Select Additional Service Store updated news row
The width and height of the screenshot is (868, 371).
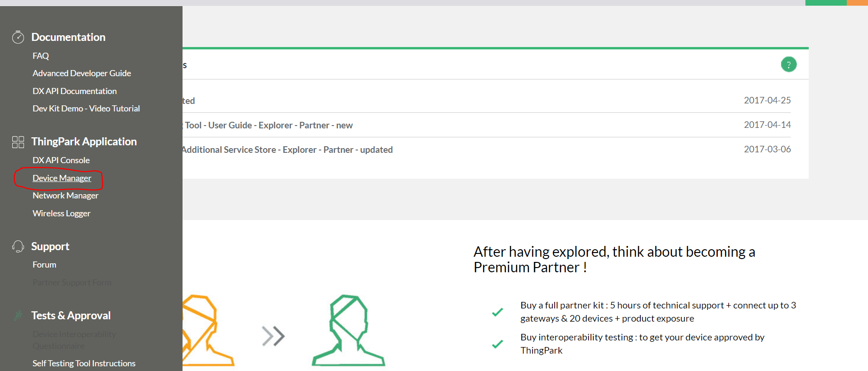pyautogui.click(x=486, y=150)
